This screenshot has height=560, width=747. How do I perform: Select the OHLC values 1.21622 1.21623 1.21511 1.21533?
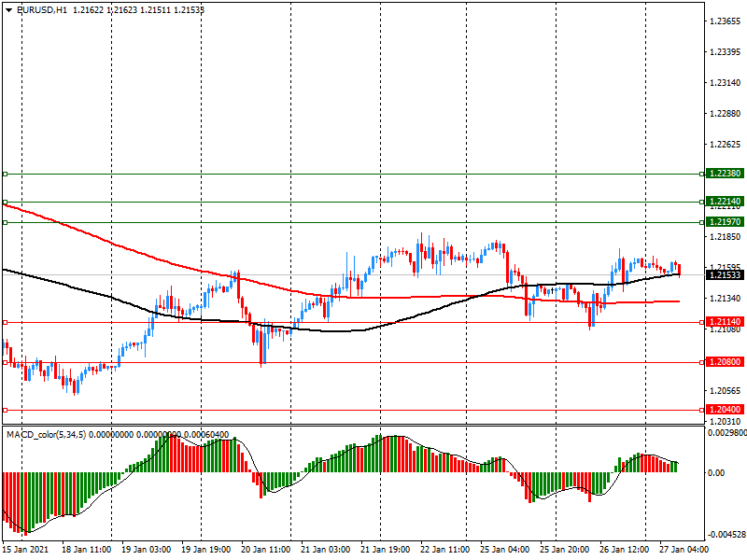coord(138,9)
